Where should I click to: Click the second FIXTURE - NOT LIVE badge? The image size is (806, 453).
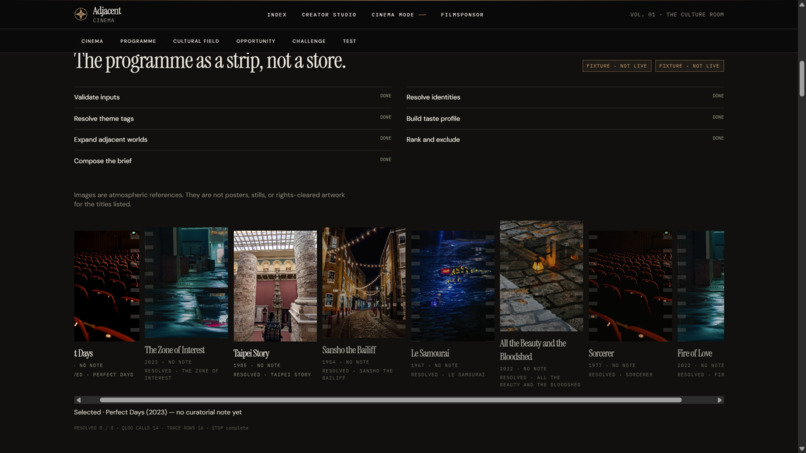coord(689,66)
